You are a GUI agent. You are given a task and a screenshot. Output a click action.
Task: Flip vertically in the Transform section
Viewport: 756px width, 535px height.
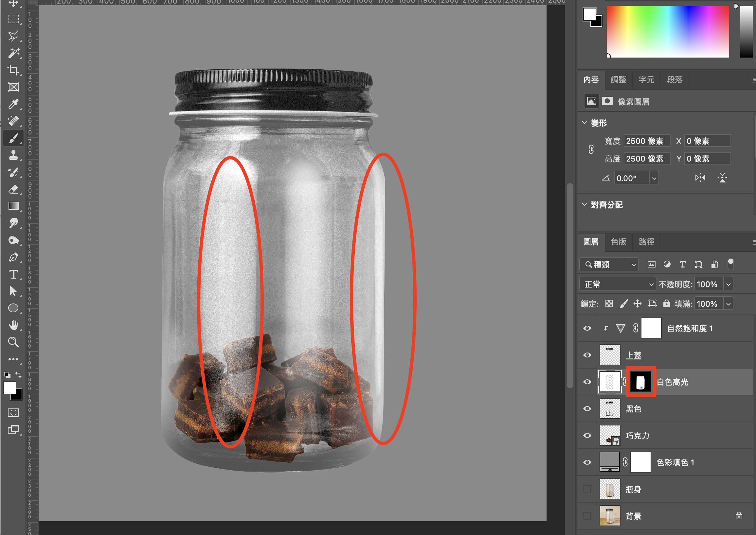722,178
